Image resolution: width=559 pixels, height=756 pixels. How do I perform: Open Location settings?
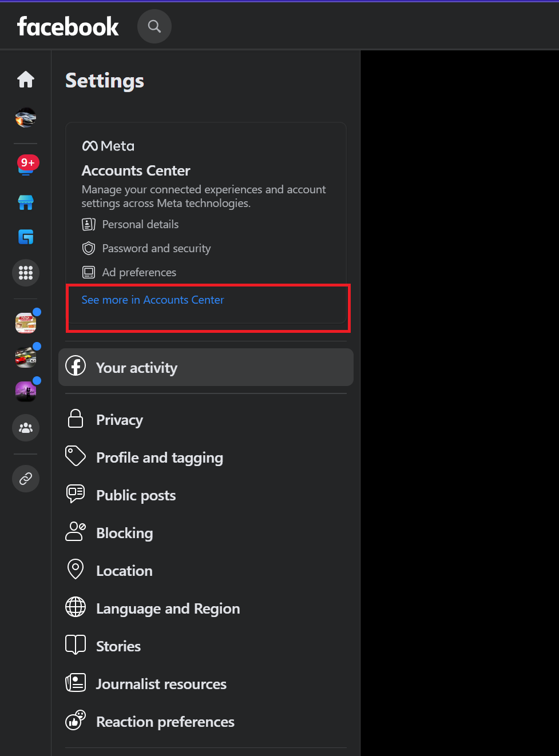206,571
